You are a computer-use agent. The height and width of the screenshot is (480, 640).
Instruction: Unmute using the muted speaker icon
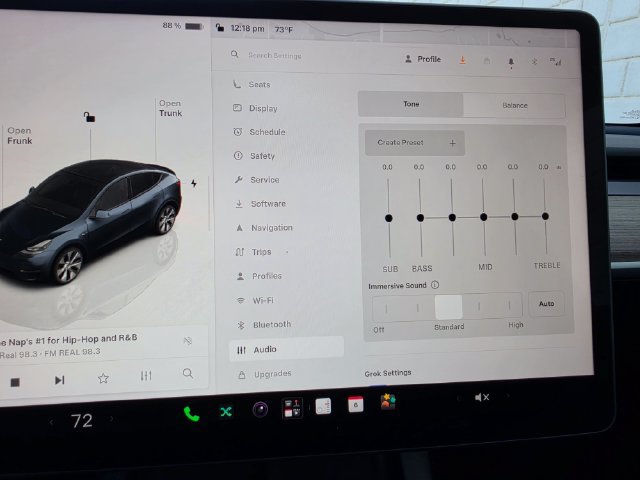click(482, 397)
